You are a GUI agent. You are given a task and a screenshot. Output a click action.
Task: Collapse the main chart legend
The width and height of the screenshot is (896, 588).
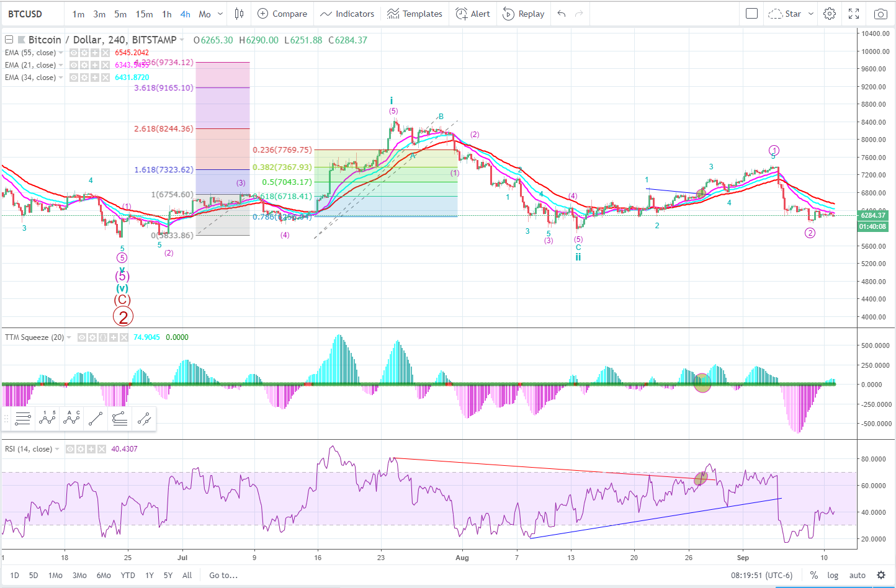(9, 40)
